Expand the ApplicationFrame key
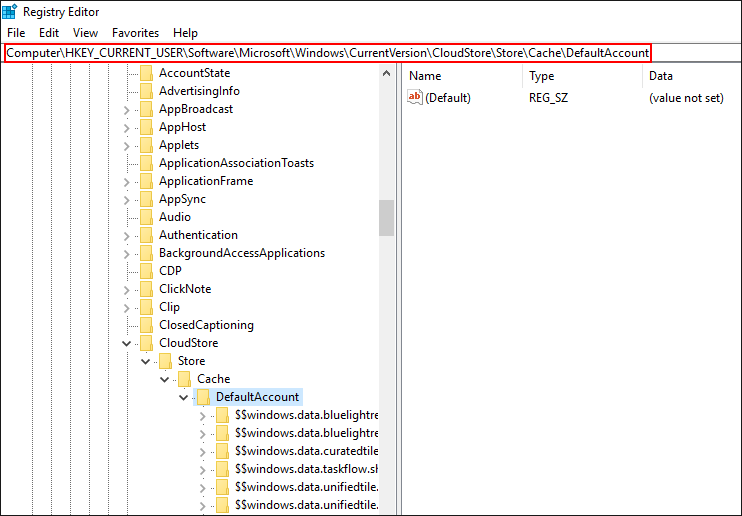This screenshot has width=742, height=516. tap(126, 182)
